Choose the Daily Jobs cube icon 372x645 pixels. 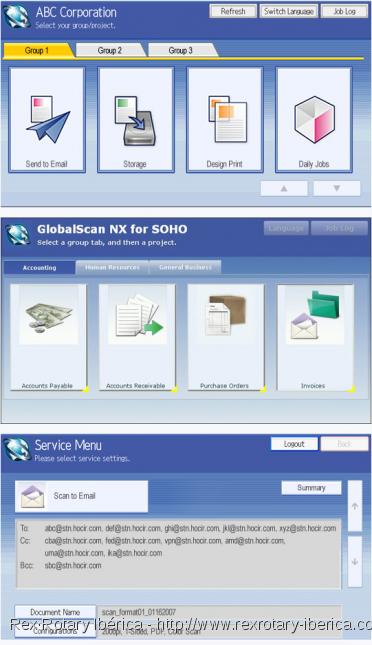pyautogui.click(x=314, y=119)
